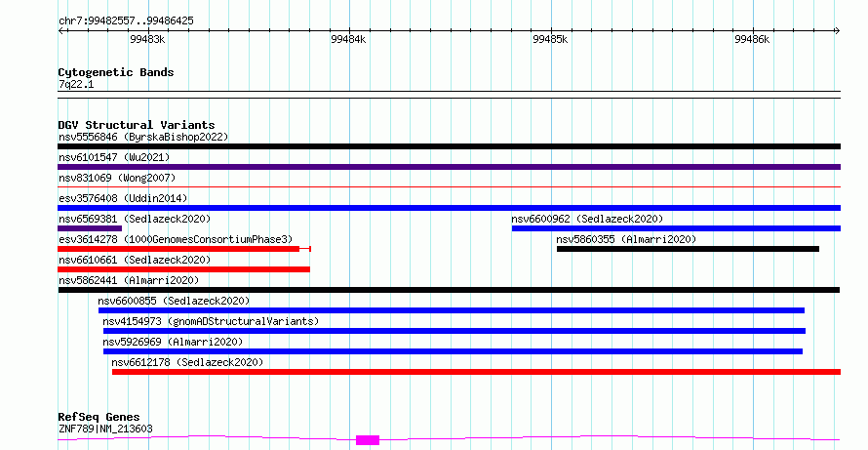Click the nsv6610661 (Sedlazeck2020) label
This screenshot has height=450, width=868.
(135, 260)
